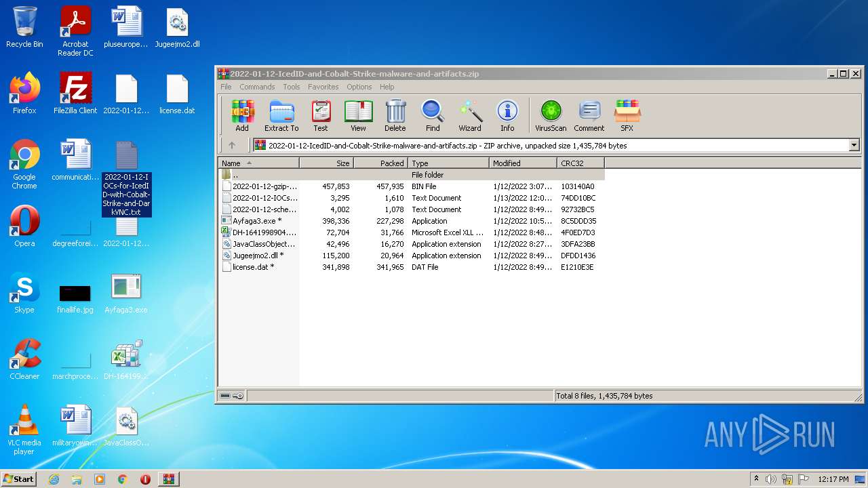Image resolution: width=868 pixels, height=488 pixels.
Task: Sort by the CRC32 column header
Action: point(581,163)
